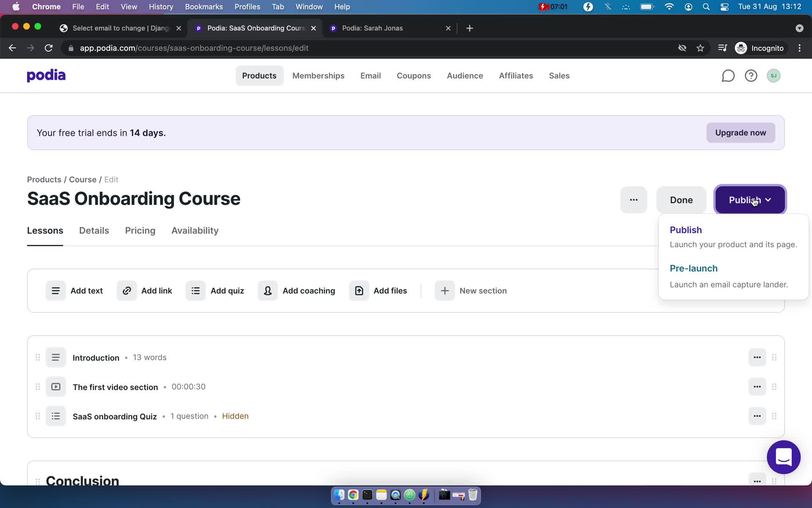812x508 pixels.
Task: Toggle visibility of SaaS onboarding Quiz
Action: pyautogui.click(x=757, y=416)
